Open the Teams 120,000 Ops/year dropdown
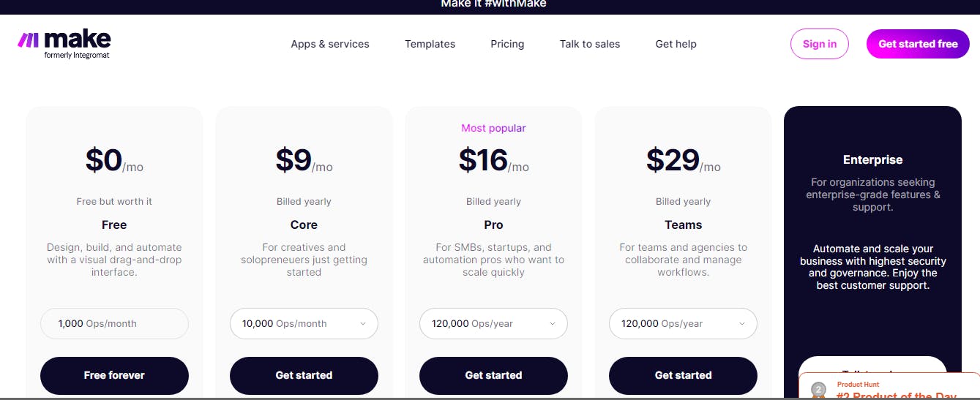This screenshot has height=400, width=980. [683, 323]
